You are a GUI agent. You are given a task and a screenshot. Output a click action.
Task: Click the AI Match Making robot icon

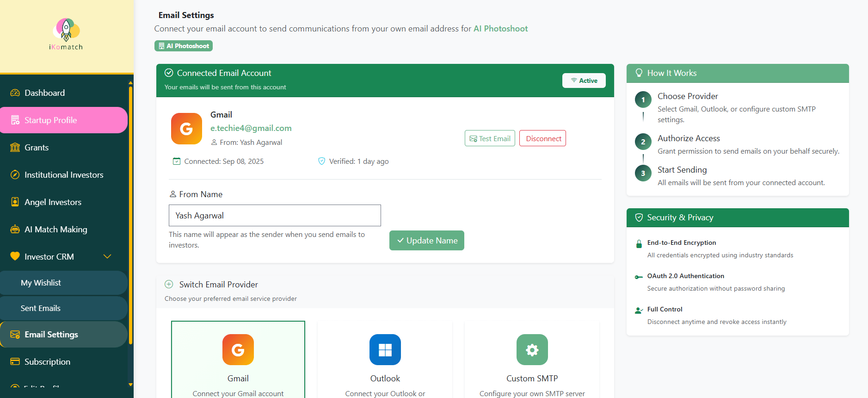(15, 229)
